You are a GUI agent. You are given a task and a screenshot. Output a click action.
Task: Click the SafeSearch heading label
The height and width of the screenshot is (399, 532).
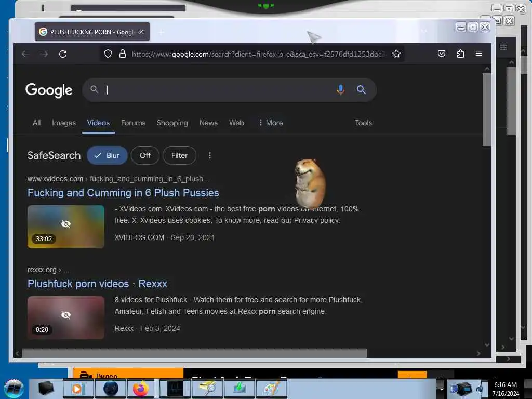tap(54, 155)
